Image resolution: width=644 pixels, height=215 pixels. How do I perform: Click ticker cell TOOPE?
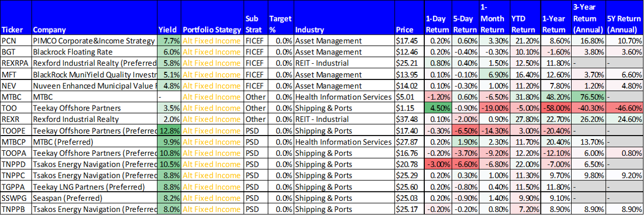pyautogui.click(x=16, y=130)
